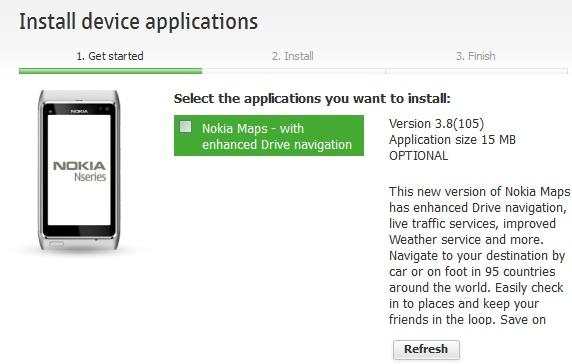The height and width of the screenshot is (364, 572).
Task: Select the Nokia Maps enhanced Drive navigation entry
Action: click(x=269, y=136)
